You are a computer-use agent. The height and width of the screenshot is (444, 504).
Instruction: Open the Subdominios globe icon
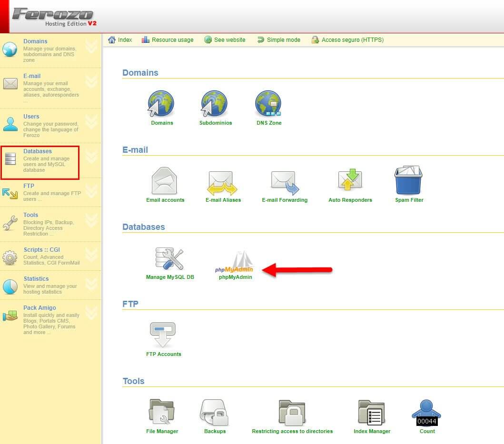point(214,104)
